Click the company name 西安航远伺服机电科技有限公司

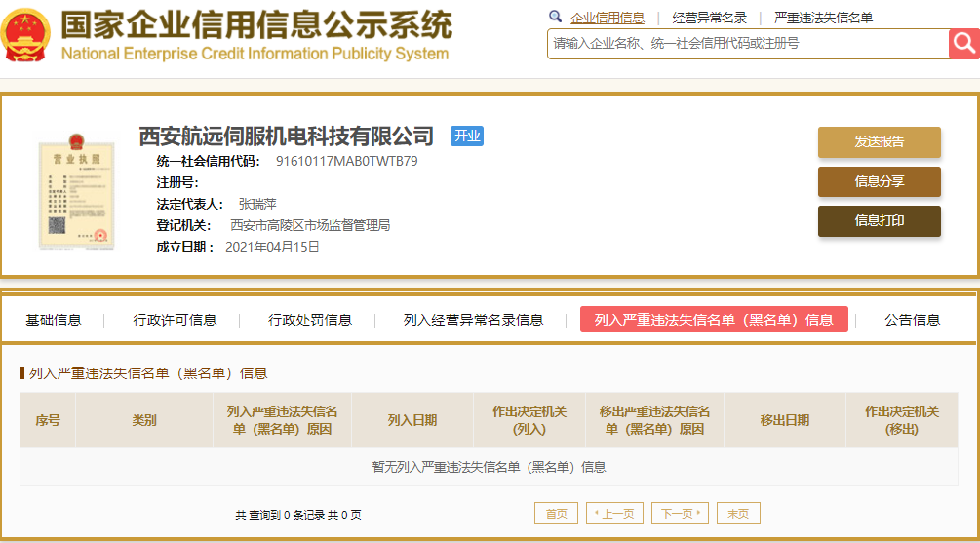pyautogui.click(x=287, y=136)
